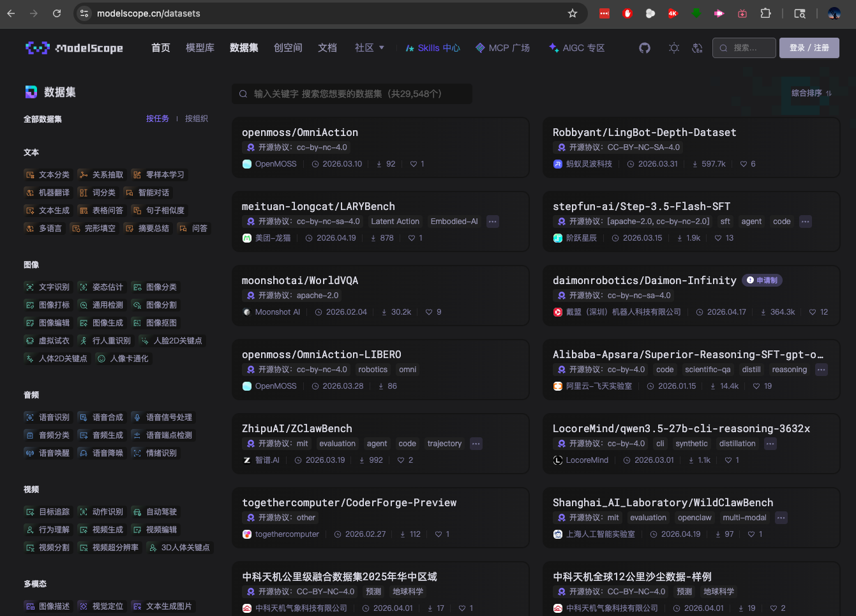856x616 pixels.
Task: View site information icon in address bar
Action: pos(84,13)
